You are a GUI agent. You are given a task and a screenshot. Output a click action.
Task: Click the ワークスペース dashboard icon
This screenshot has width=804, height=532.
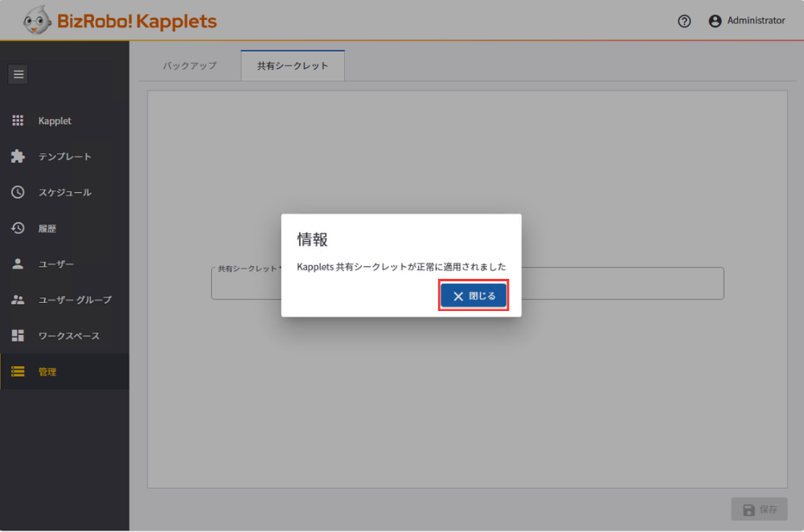tap(18, 336)
